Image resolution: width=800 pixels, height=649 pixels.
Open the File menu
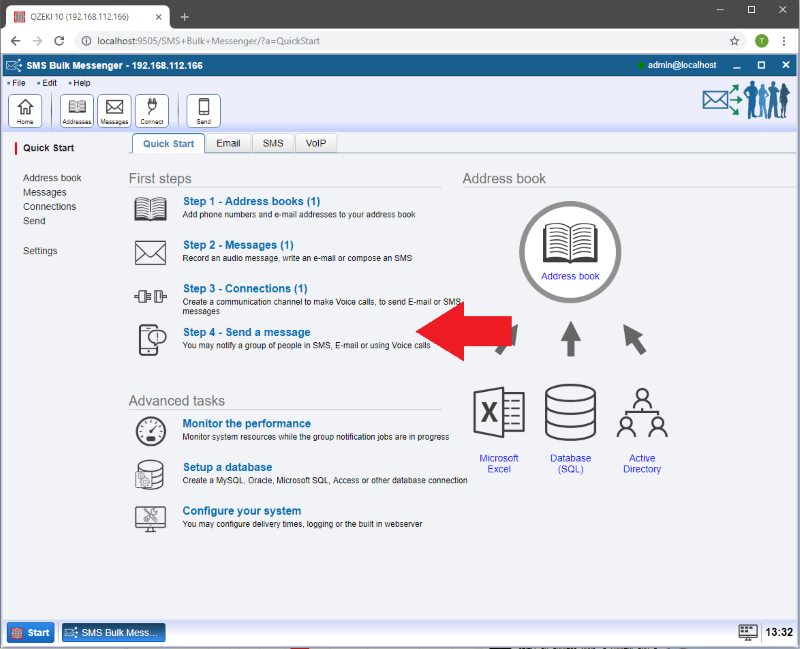[19, 83]
